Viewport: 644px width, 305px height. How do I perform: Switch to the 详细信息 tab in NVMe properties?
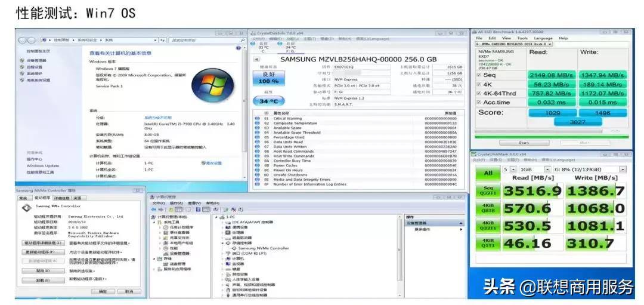pos(61,198)
